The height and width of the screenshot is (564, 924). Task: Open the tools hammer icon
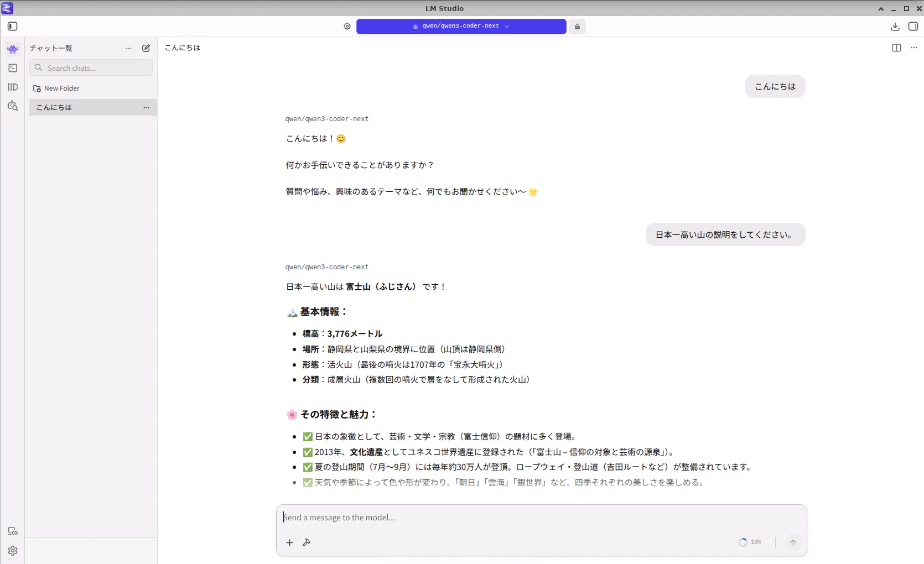coord(307,542)
